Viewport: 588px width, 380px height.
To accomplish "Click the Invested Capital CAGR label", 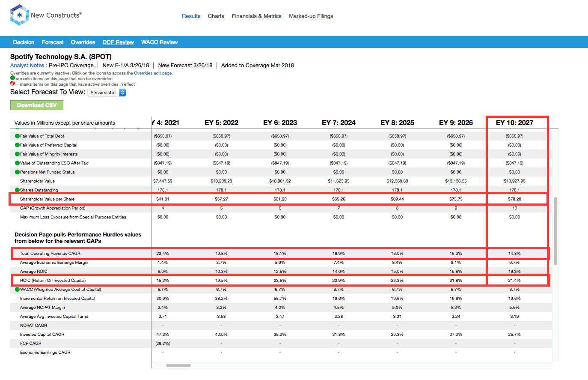I will tap(42, 334).
